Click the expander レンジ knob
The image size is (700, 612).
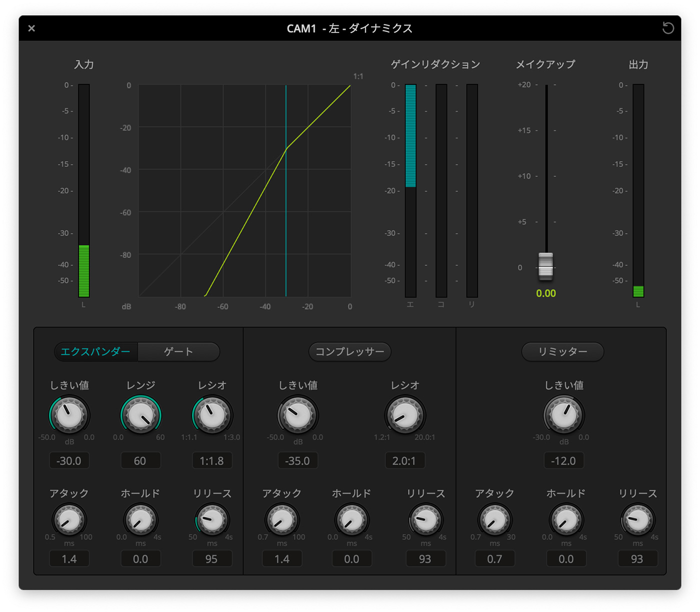[140, 415]
